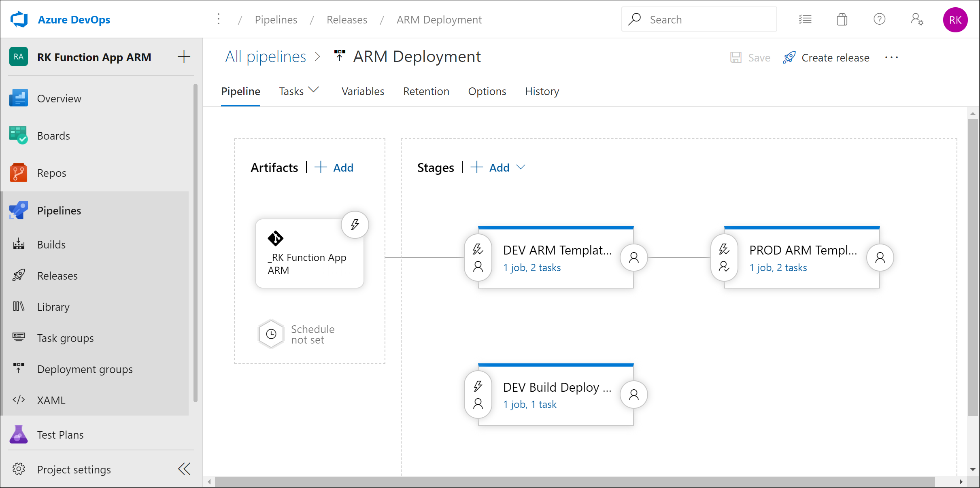980x488 pixels.
Task: Open the Marketplace shopping bag icon
Action: point(842,19)
